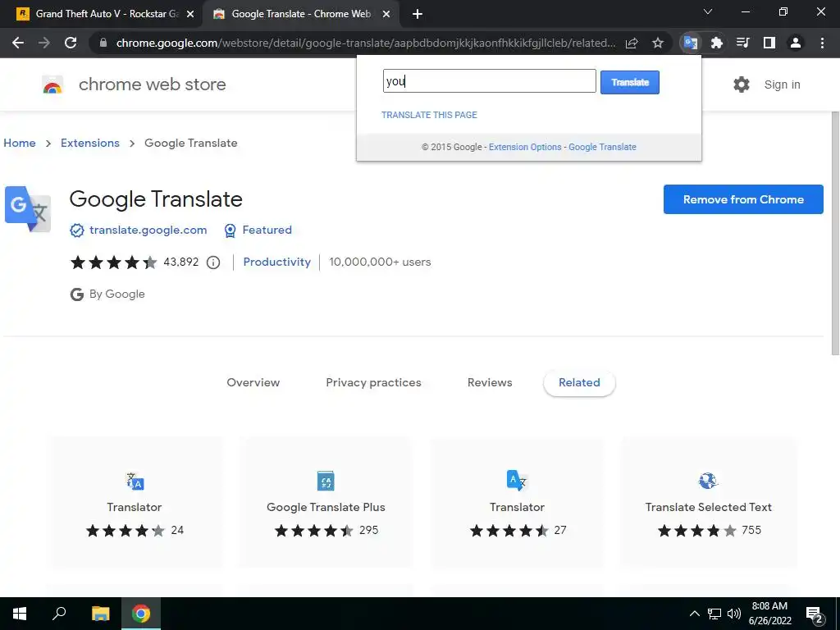Go to Home breadcrumb
This screenshot has height=630, width=840.
point(20,143)
